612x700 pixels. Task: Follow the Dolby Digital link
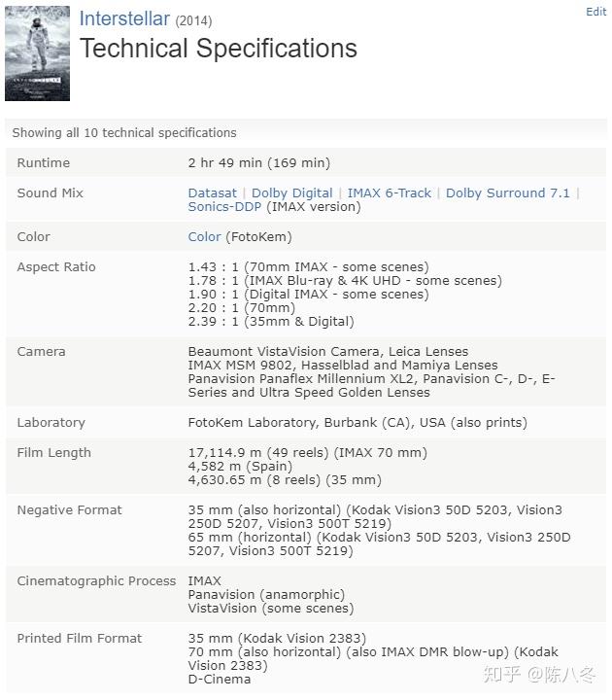(x=291, y=192)
